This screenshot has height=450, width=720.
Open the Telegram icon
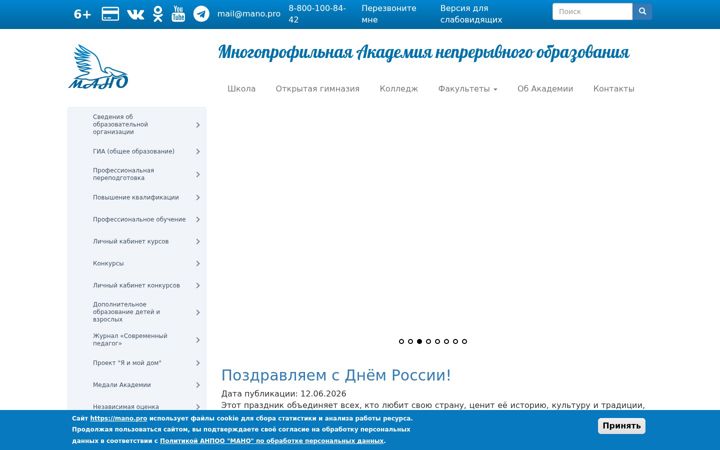coord(201,14)
